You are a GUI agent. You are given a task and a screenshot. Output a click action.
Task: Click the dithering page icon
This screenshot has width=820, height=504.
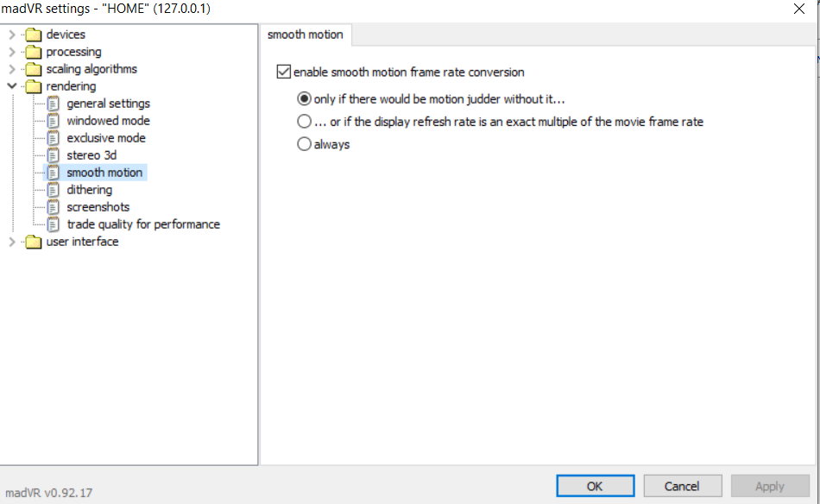tap(54, 190)
